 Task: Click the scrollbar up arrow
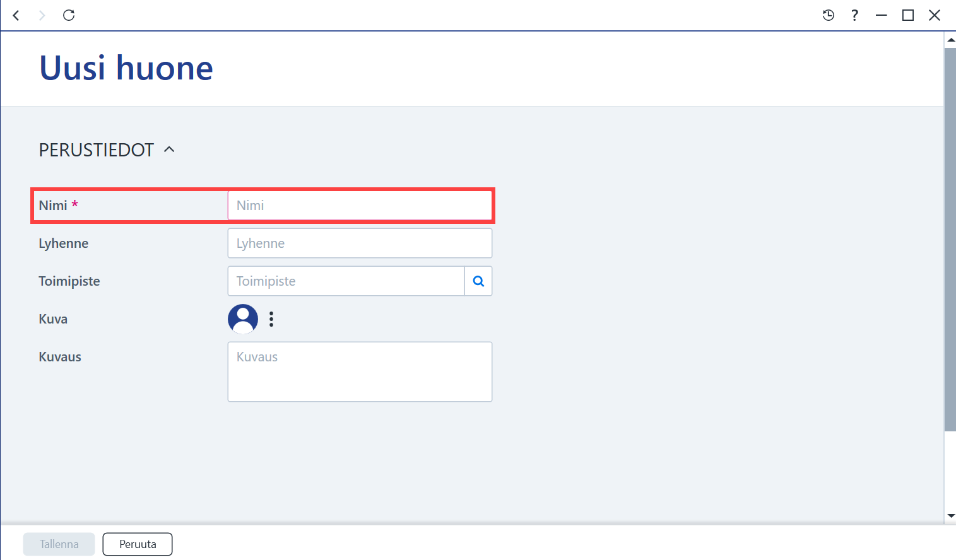(x=950, y=40)
